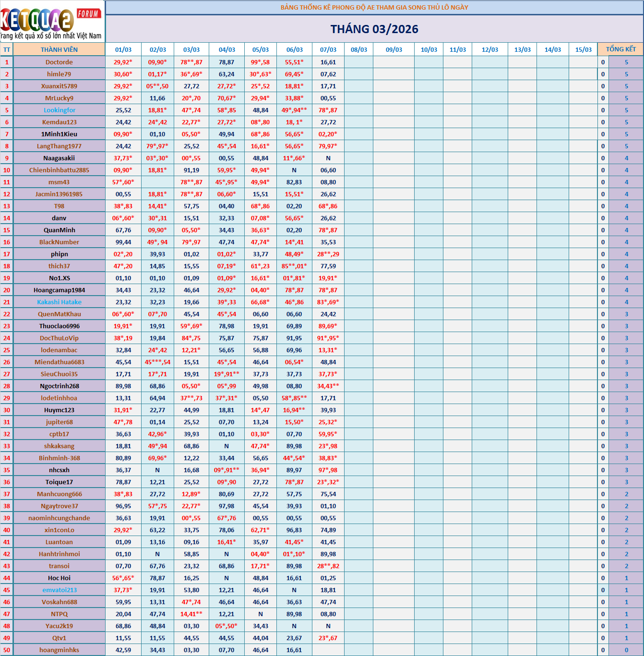Click member name Lookingfor

pyautogui.click(x=59, y=110)
